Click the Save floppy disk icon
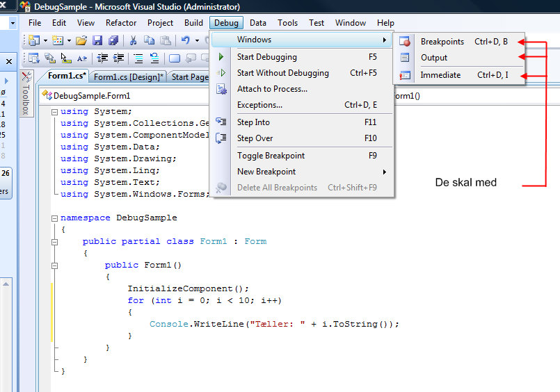560x392 pixels. click(97, 40)
